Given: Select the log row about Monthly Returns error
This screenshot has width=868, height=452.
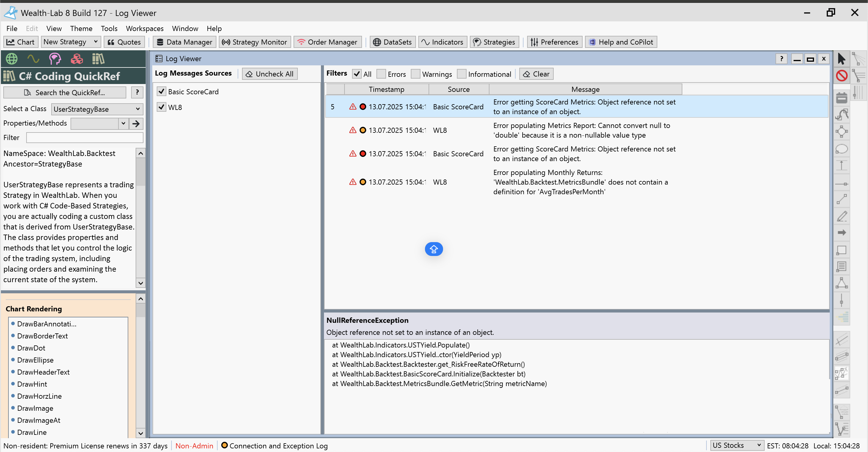Looking at the screenshot, I should click(577, 182).
